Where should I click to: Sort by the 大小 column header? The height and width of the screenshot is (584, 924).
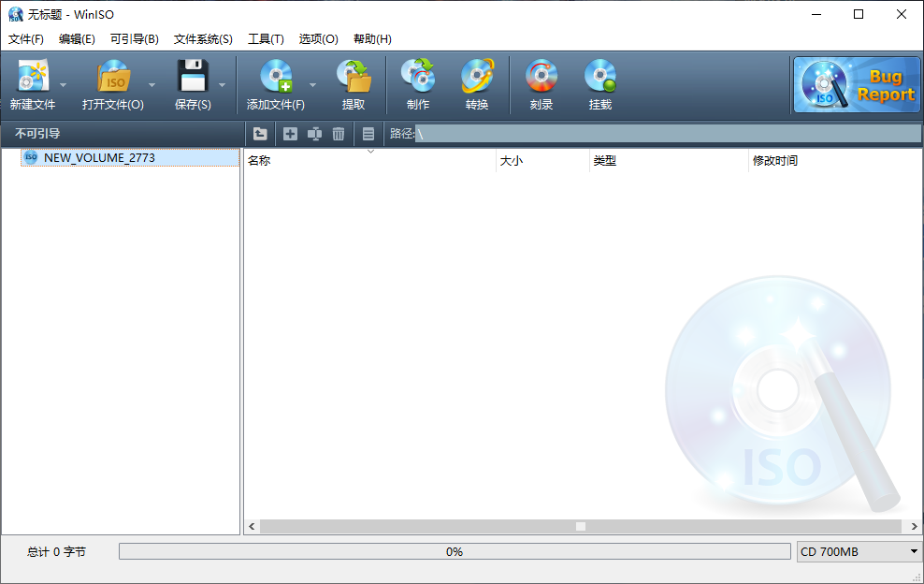(542, 160)
